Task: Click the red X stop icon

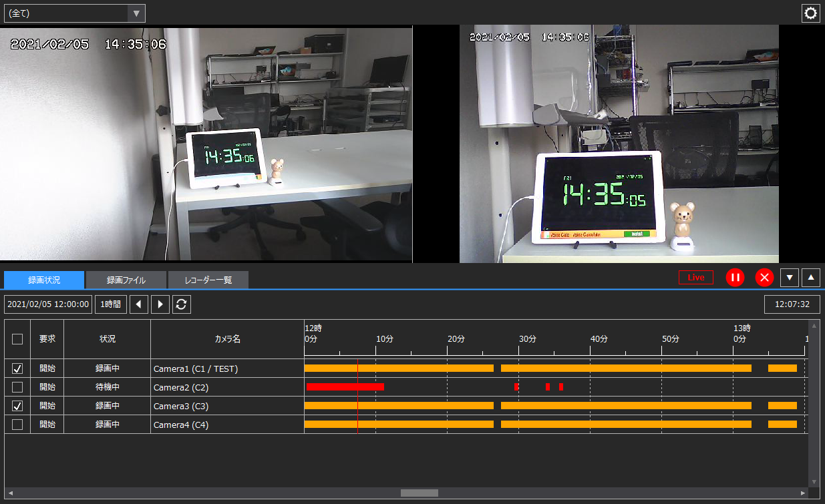Action: (764, 277)
